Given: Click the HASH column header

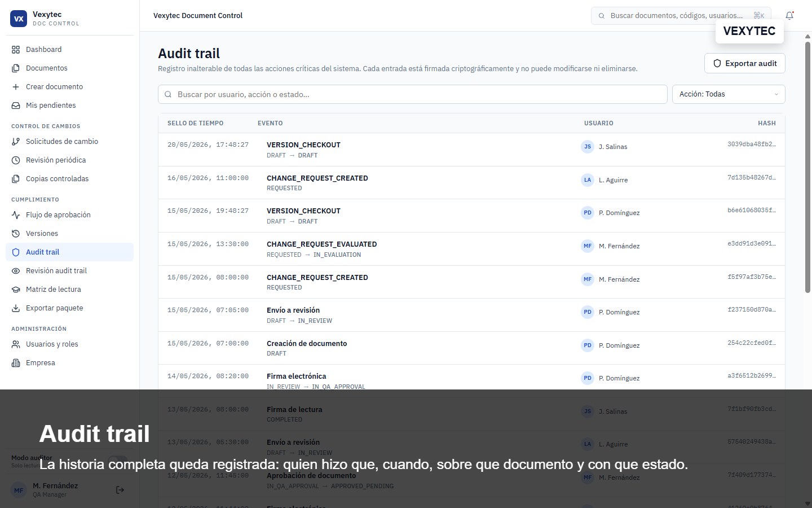Looking at the screenshot, I should [767, 123].
